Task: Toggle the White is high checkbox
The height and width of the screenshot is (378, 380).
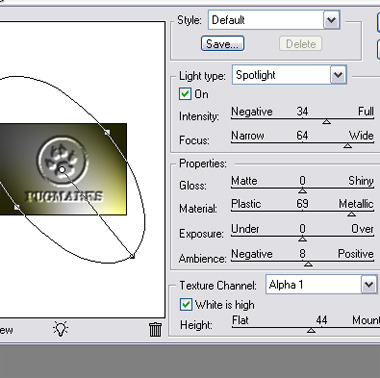Action: click(x=186, y=305)
